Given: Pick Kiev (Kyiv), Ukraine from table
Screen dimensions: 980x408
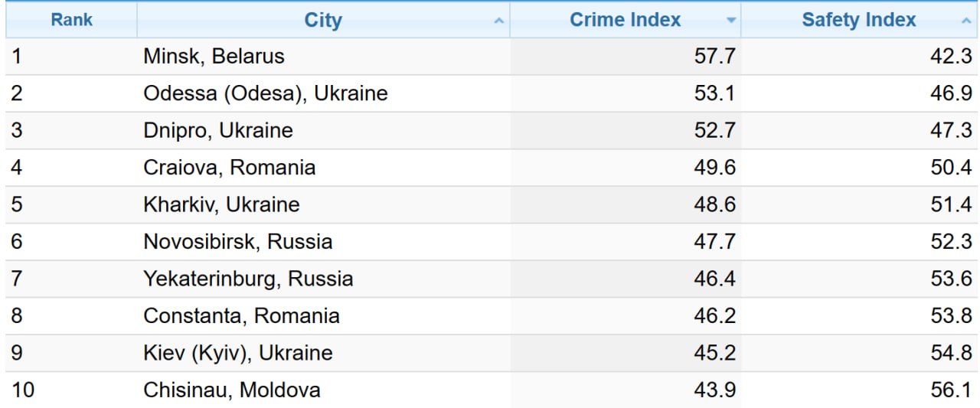Looking at the screenshot, I should click(237, 353).
